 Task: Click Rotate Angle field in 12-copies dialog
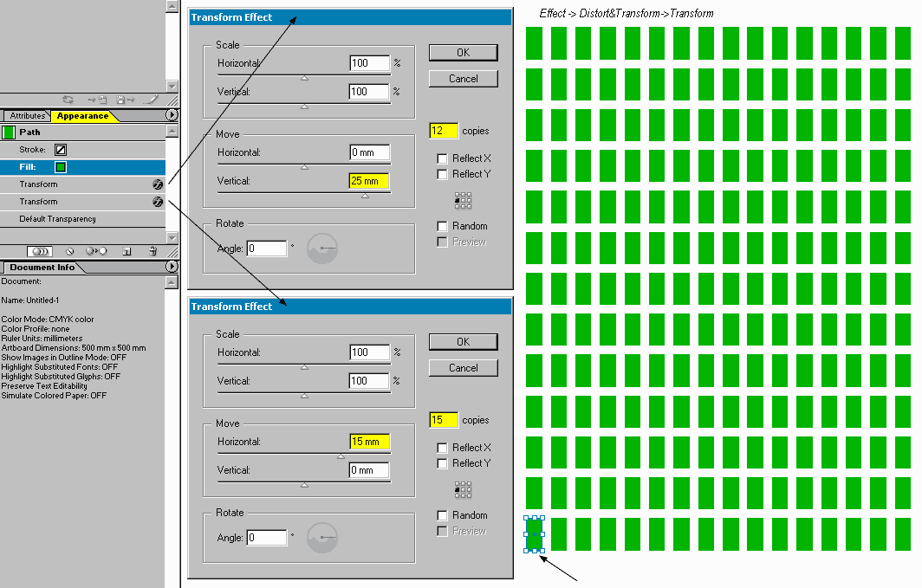267,249
